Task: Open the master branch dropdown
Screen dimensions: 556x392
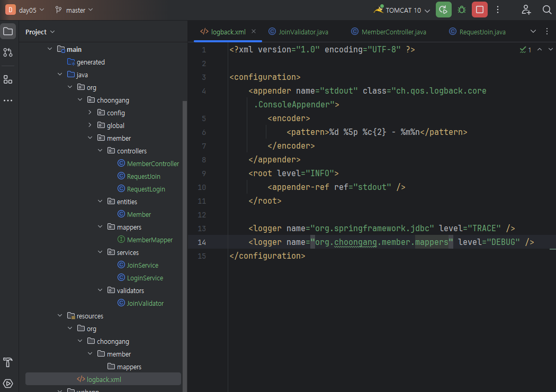Action: click(x=75, y=10)
